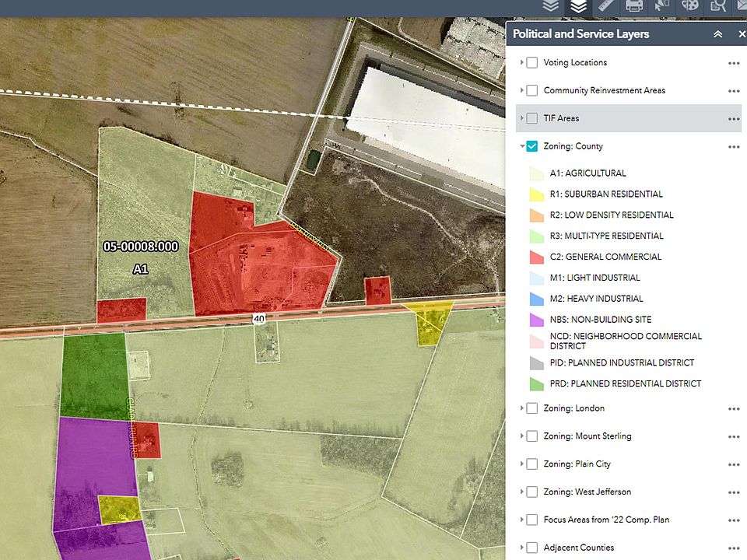Collapse the Political and Service Layers panel
Image resolution: width=747 pixels, height=560 pixels.
[717, 35]
